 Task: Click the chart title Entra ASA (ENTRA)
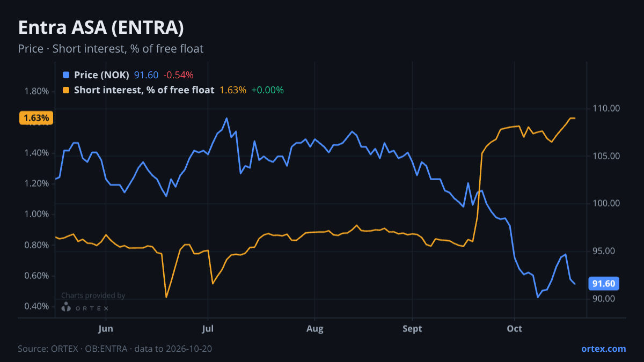coord(101,28)
